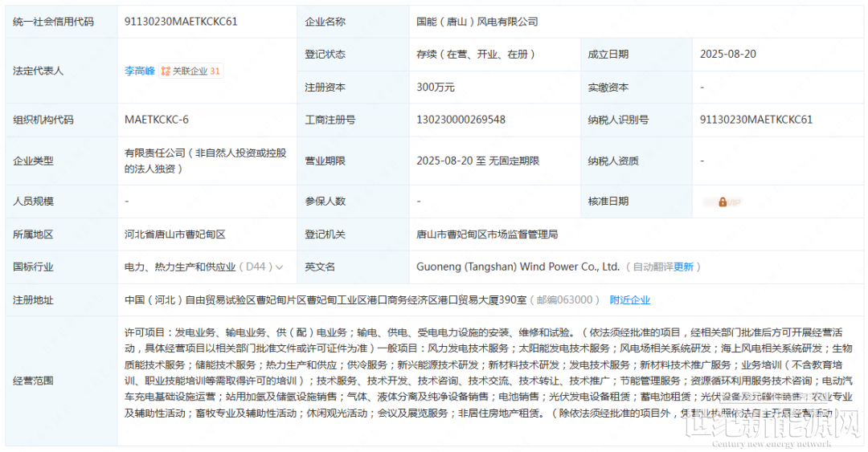Click the 国标行业 label

33,267
